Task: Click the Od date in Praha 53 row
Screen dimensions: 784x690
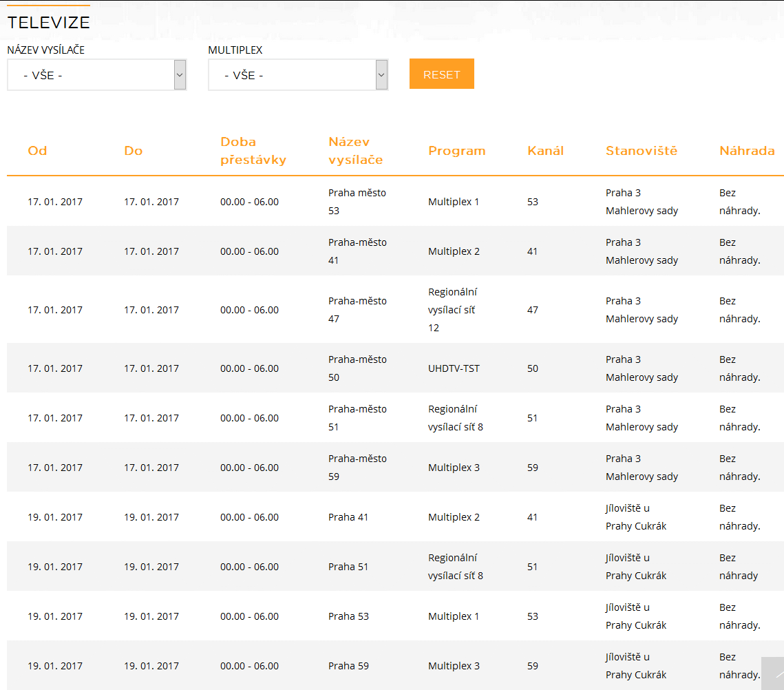Action: coord(55,616)
